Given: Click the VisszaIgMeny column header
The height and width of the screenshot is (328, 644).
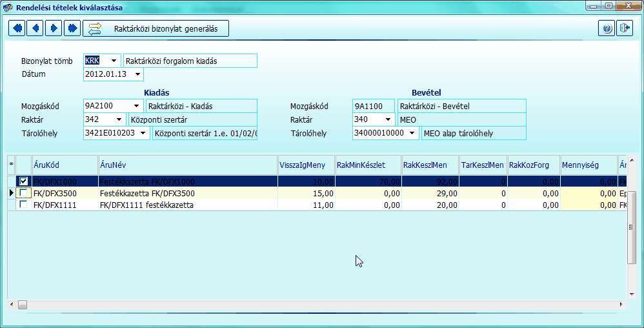Looking at the screenshot, I should (307, 165).
